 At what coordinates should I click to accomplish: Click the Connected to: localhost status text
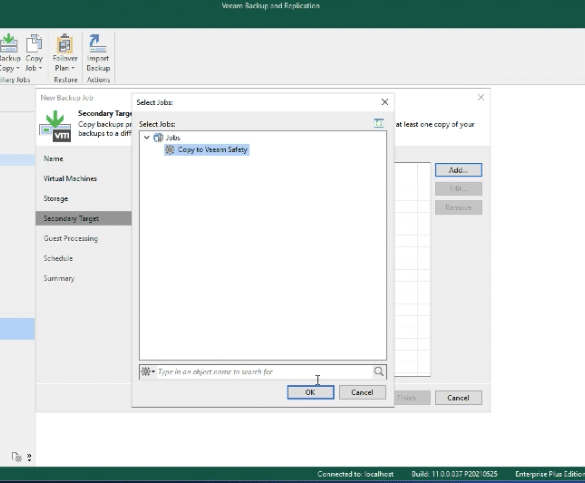(x=355, y=474)
